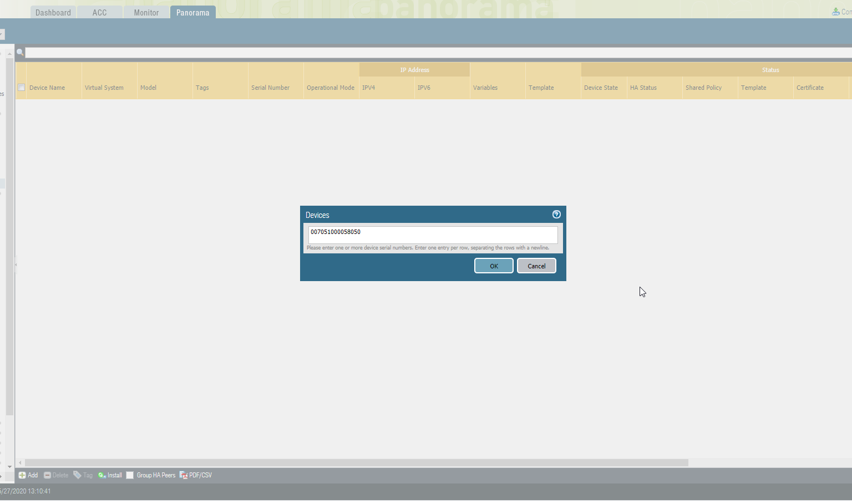
Task: Collapse the left panel using its chevron arrow
Action: coord(16,265)
